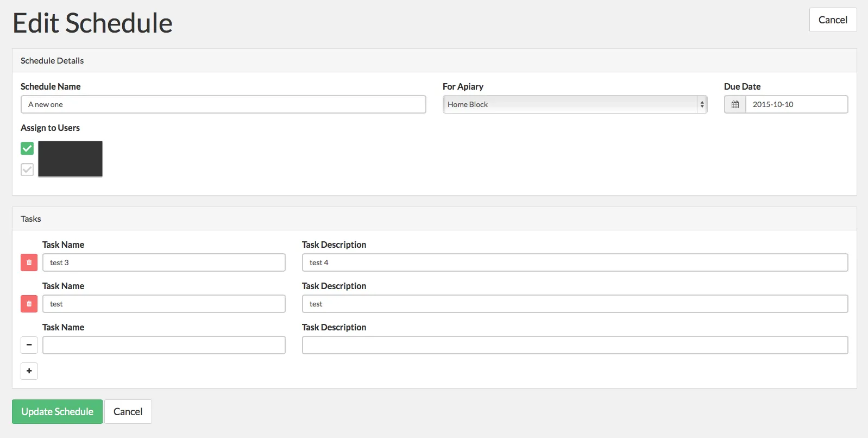Click the Due Date field showing 2015-10-10
Screen dimensions: 868x438
[x=796, y=104]
